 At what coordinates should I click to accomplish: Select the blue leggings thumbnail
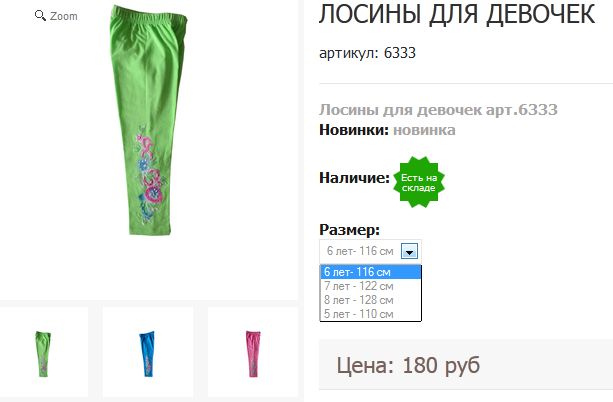tap(147, 354)
